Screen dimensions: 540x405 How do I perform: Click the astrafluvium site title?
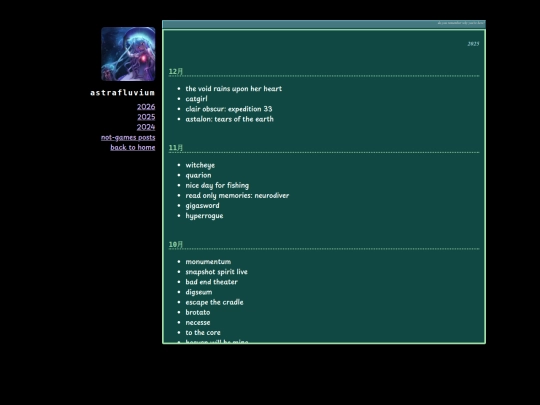click(x=123, y=93)
